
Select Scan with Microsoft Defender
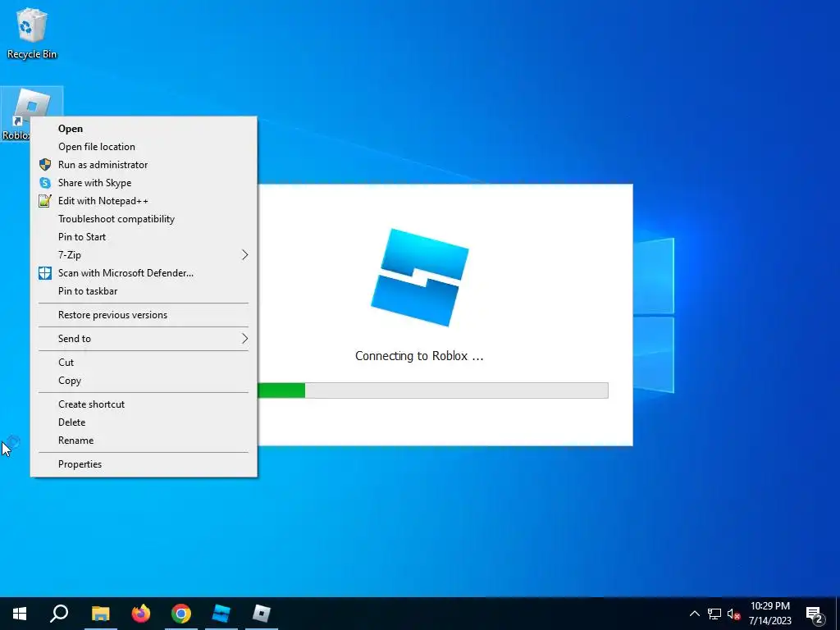(x=144, y=272)
